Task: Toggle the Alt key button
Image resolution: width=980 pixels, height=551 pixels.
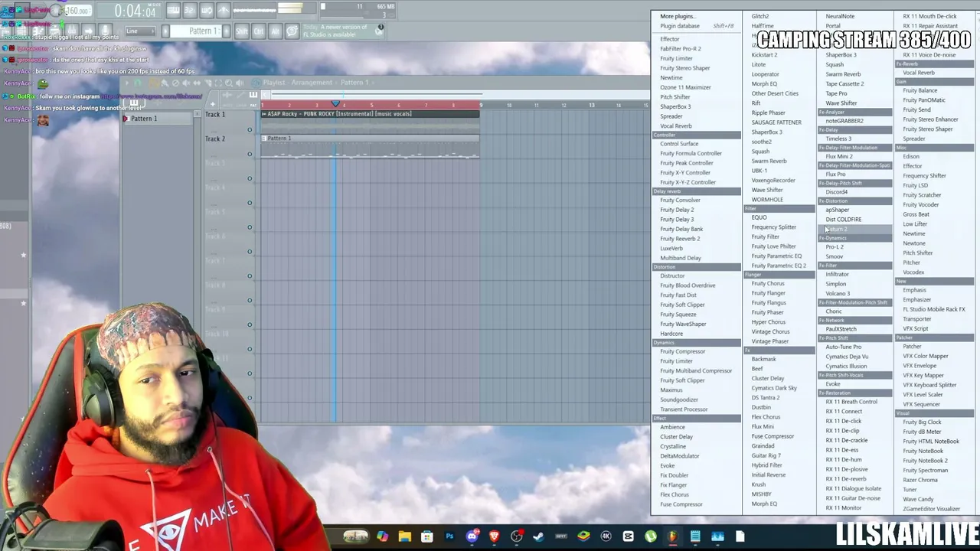Action: click(x=276, y=31)
